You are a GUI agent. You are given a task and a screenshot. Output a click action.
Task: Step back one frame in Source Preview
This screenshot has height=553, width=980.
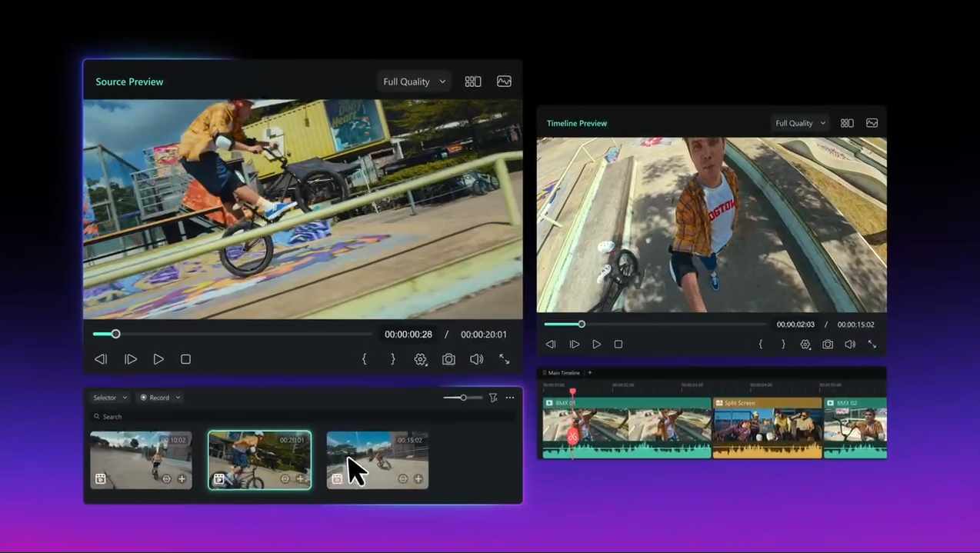tap(101, 359)
